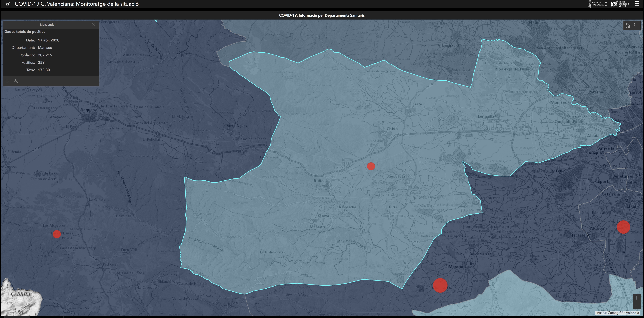Click the Informació per Departaments Sanitaris heading

click(x=322, y=15)
